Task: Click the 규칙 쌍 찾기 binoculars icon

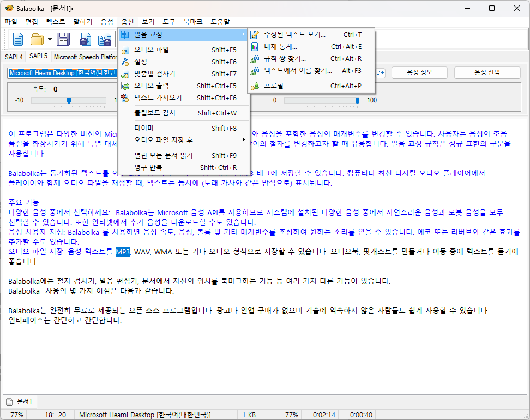Action: [x=255, y=59]
